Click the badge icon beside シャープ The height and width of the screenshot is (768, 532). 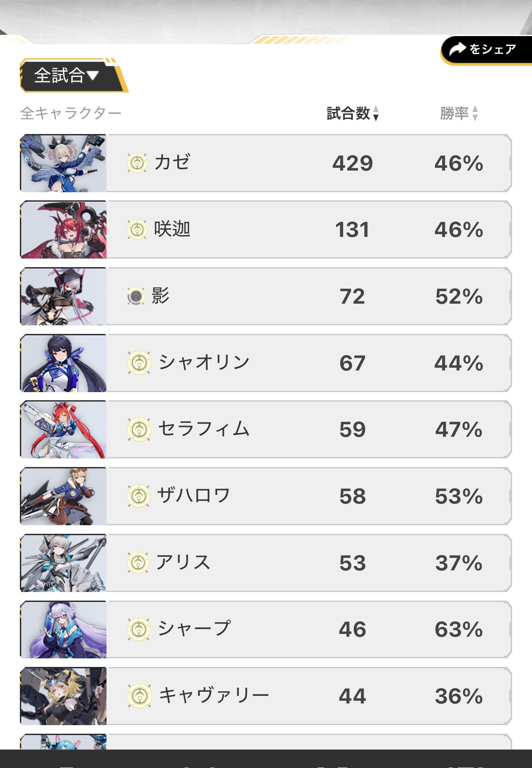tap(139, 629)
